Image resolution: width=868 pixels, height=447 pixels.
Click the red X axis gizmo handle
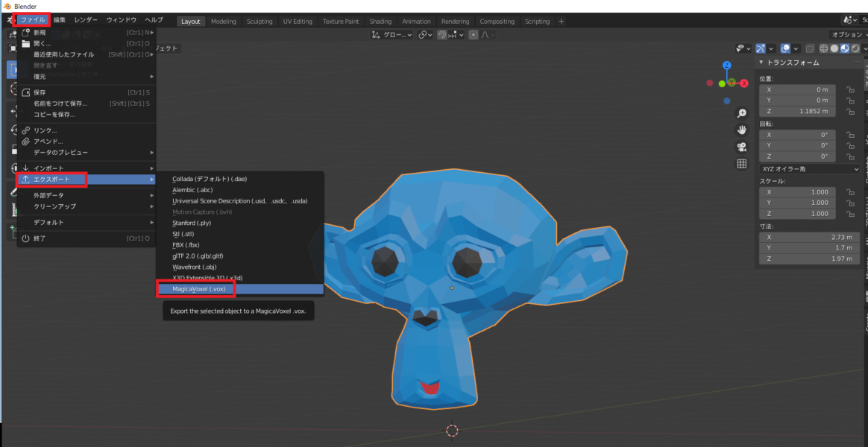(x=744, y=83)
